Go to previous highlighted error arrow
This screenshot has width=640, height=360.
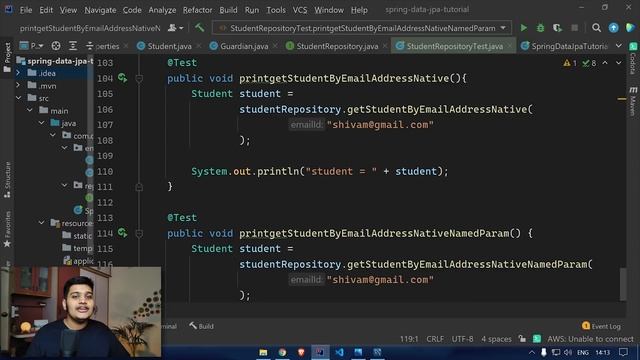pyautogui.click(x=605, y=63)
